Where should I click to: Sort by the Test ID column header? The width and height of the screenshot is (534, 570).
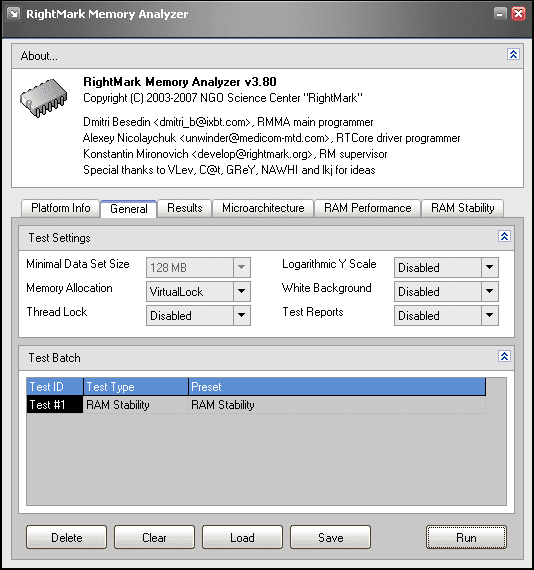[55, 387]
